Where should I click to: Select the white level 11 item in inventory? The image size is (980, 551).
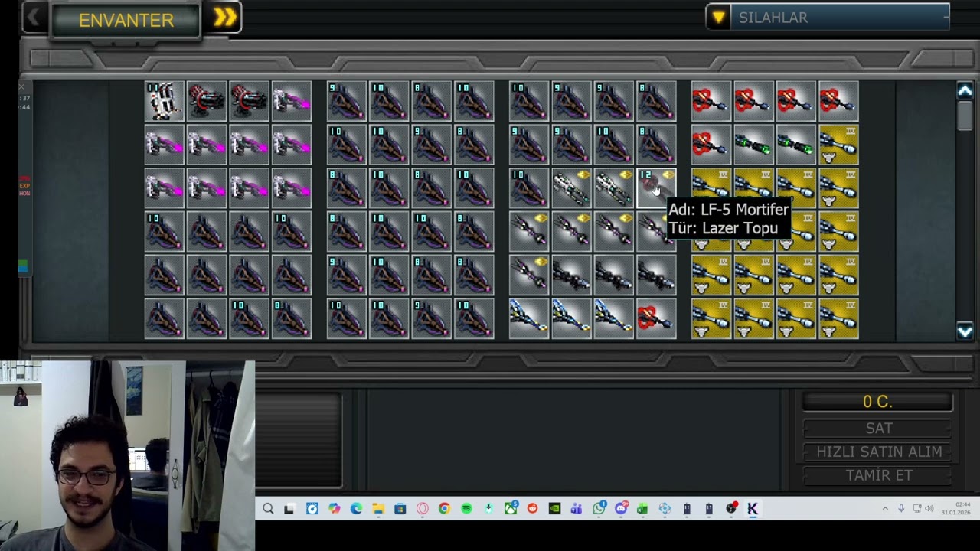[x=165, y=101]
